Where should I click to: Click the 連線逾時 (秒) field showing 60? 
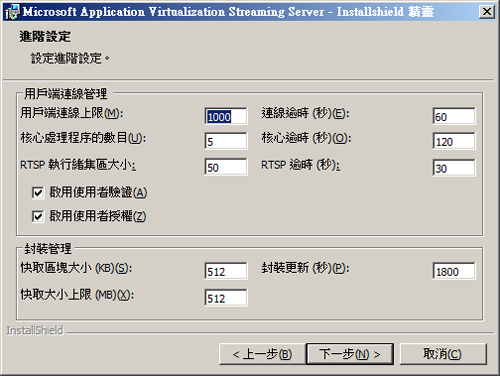click(x=454, y=116)
